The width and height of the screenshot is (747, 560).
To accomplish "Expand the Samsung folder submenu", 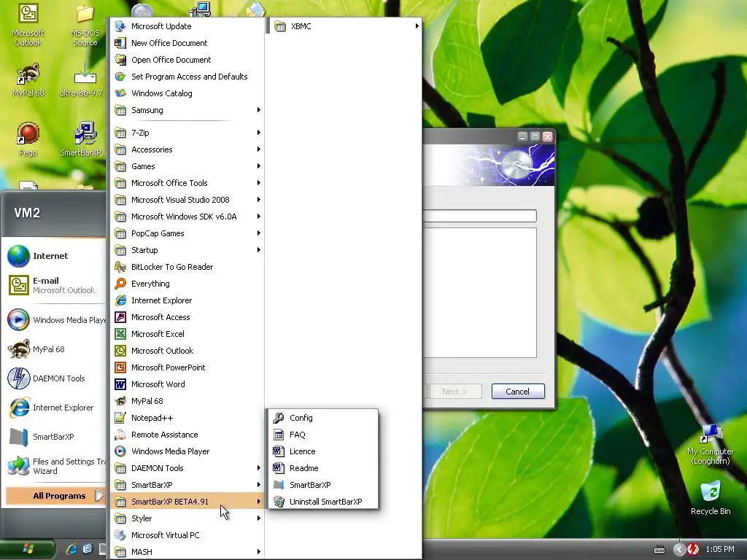I will [187, 110].
